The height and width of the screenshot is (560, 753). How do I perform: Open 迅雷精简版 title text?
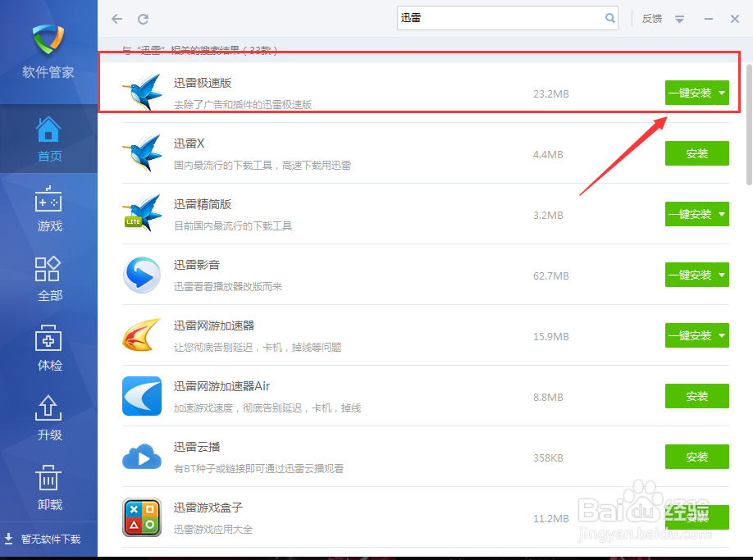click(x=202, y=204)
